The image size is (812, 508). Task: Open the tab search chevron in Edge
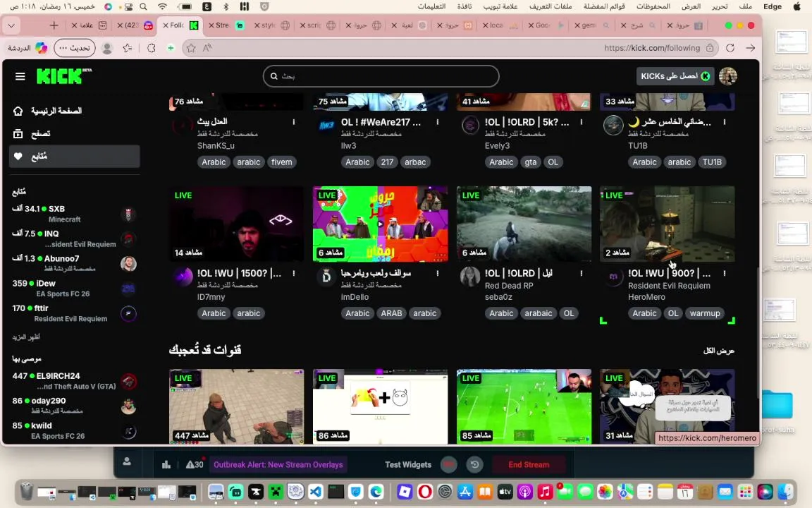click(11, 25)
